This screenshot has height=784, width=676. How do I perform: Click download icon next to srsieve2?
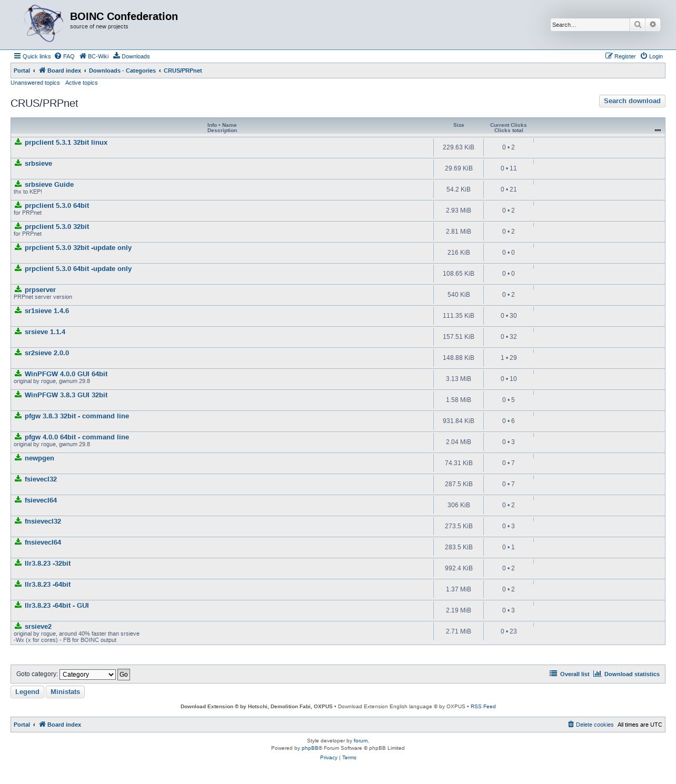point(18,626)
